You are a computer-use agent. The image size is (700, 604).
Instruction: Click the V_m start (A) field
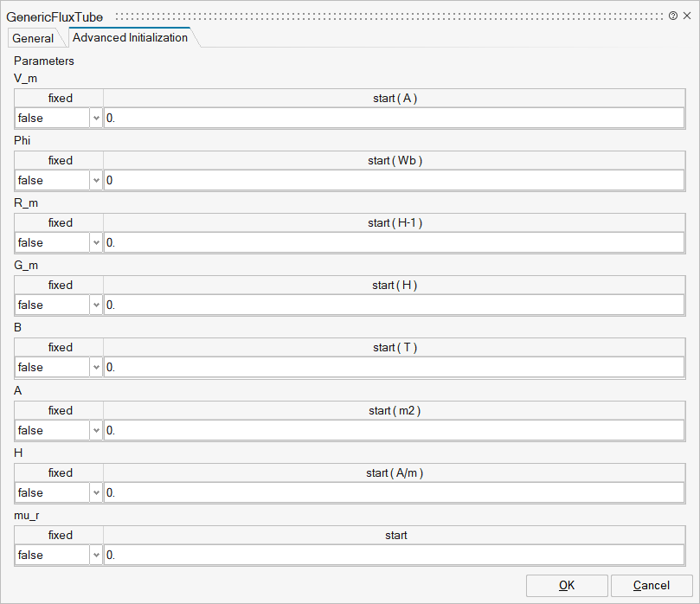tap(395, 119)
